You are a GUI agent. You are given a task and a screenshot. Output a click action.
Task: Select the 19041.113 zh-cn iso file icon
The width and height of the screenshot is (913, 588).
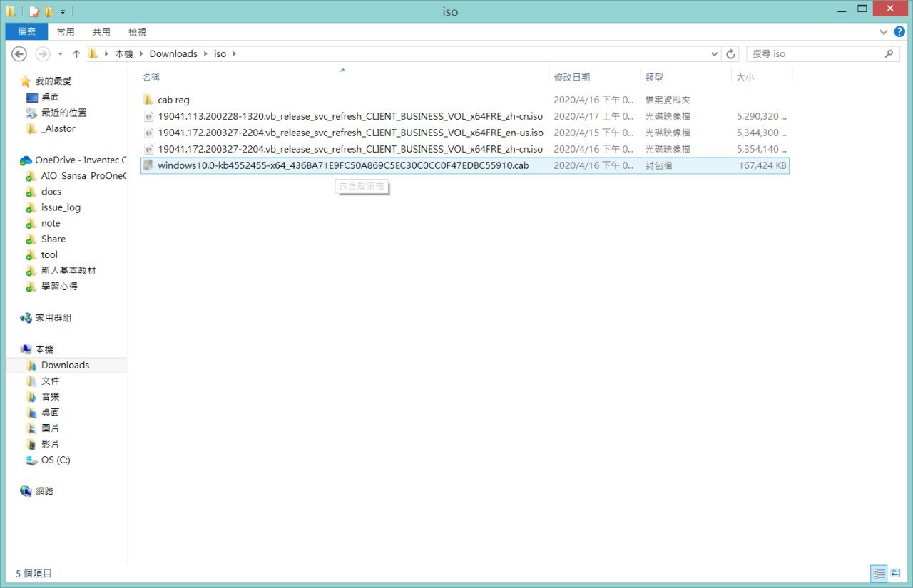(148, 116)
